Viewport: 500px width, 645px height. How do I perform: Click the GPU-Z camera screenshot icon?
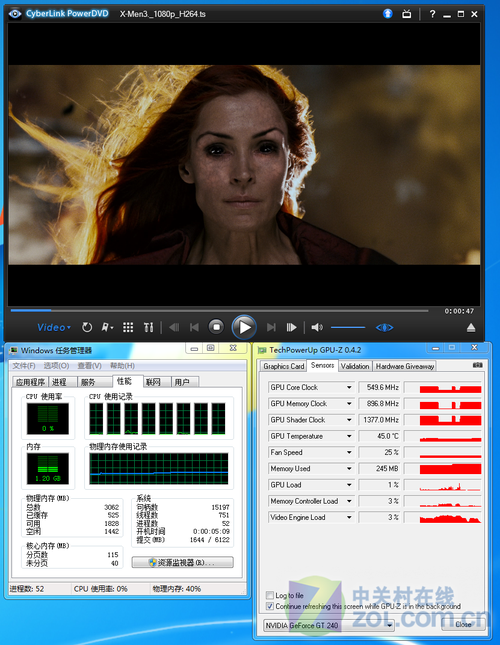click(x=477, y=365)
